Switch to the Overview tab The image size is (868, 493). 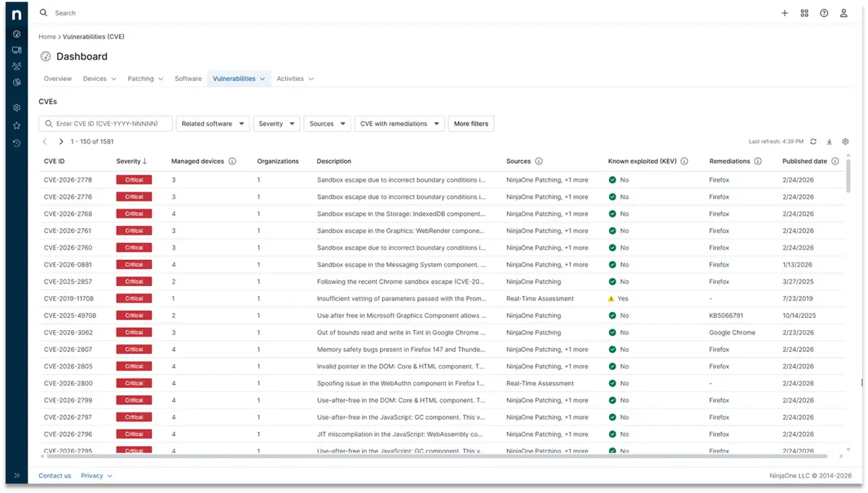pos(58,79)
